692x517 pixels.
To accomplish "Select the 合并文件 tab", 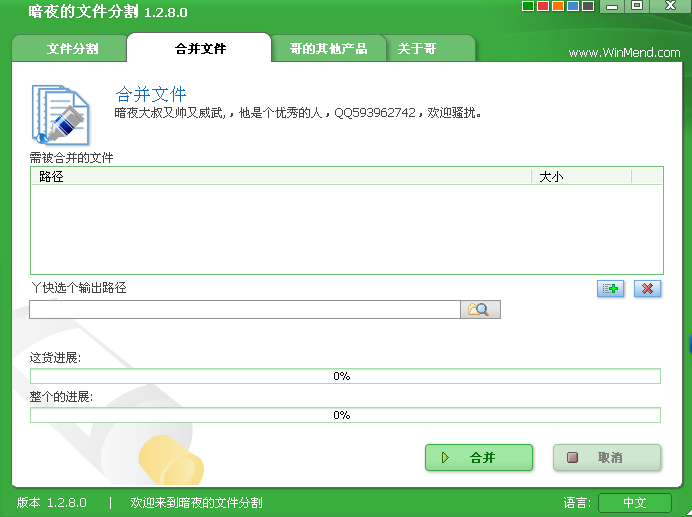I will (x=199, y=48).
